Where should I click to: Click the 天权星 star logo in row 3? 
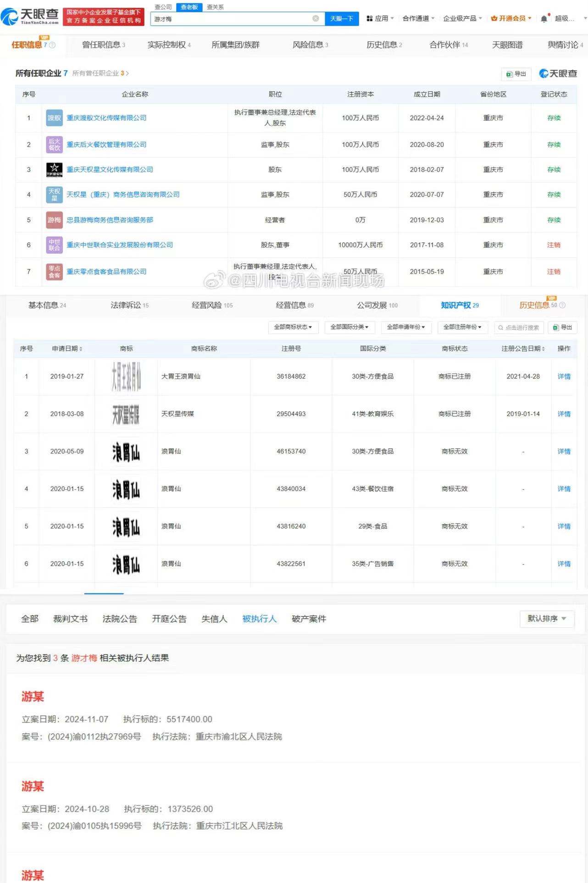(54, 169)
